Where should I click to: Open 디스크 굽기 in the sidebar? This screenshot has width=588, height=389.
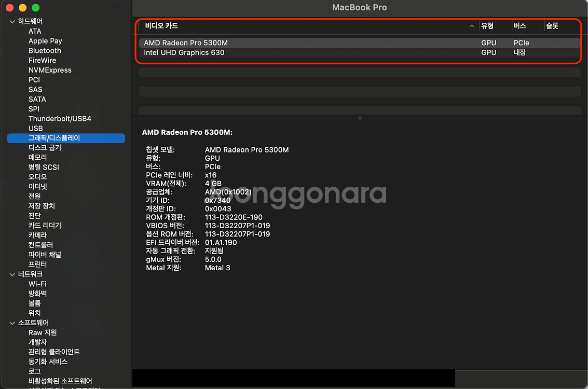coord(45,148)
